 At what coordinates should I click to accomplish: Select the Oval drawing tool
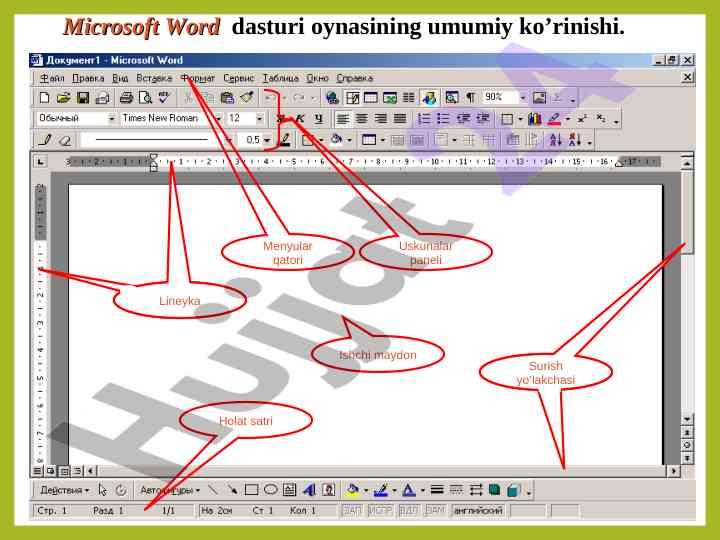coord(270,490)
